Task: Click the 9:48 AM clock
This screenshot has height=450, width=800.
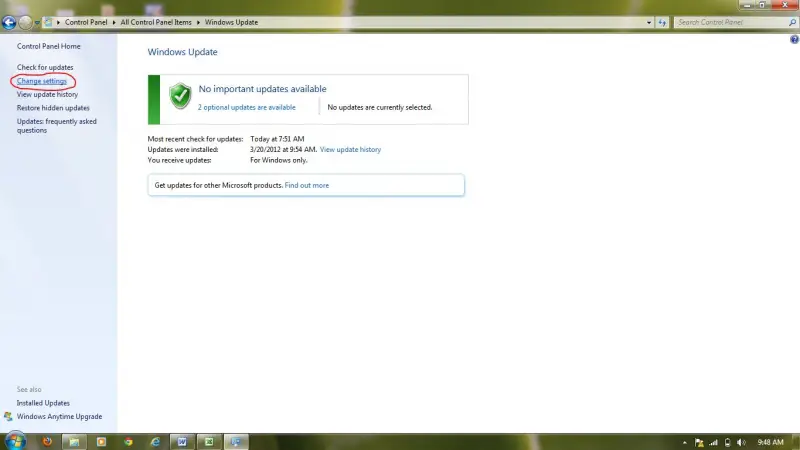Action: (770, 442)
